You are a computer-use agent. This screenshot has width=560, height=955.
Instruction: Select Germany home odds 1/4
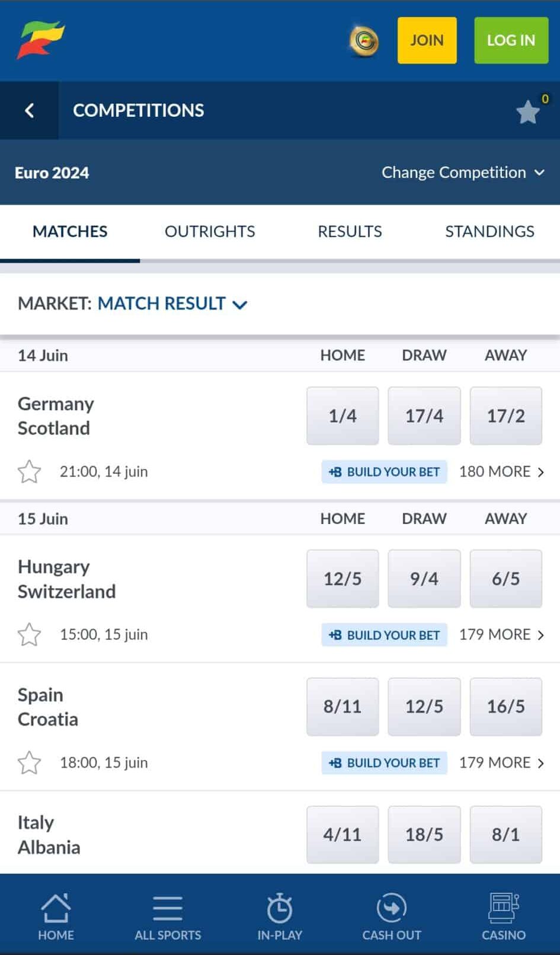tap(343, 416)
